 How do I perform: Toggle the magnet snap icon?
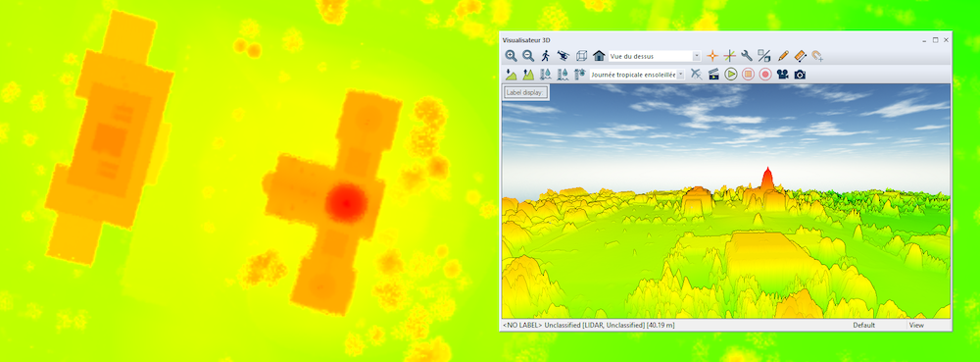point(817,56)
